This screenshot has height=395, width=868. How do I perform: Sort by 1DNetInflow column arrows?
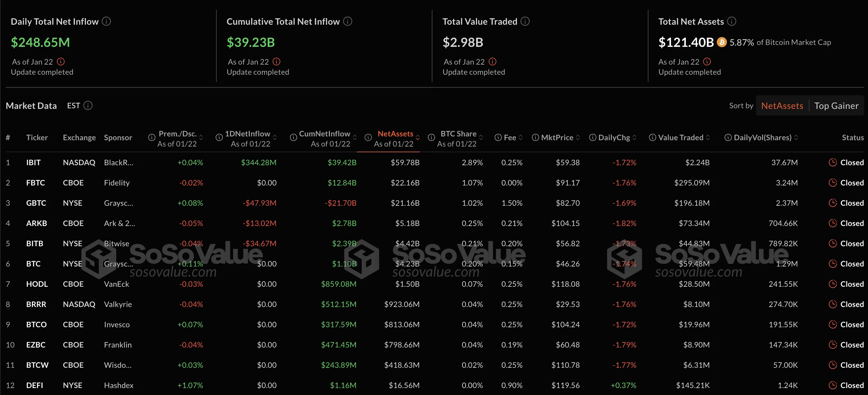(275, 137)
